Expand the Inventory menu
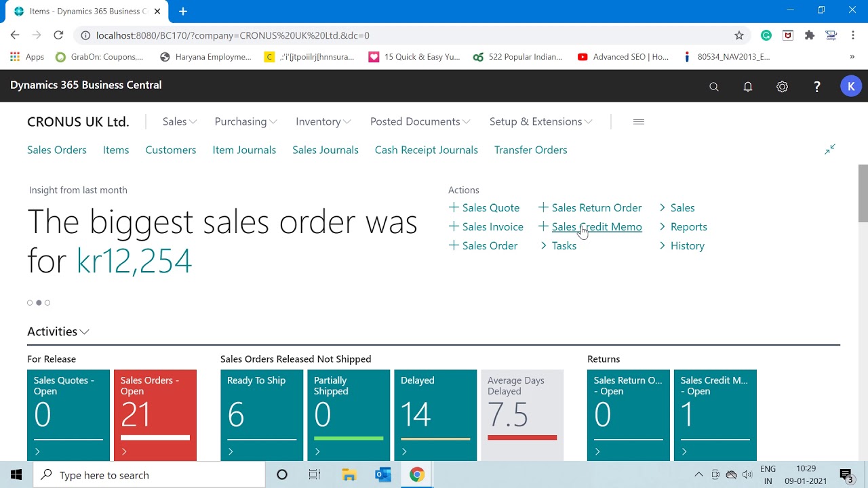 [x=323, y=121]
